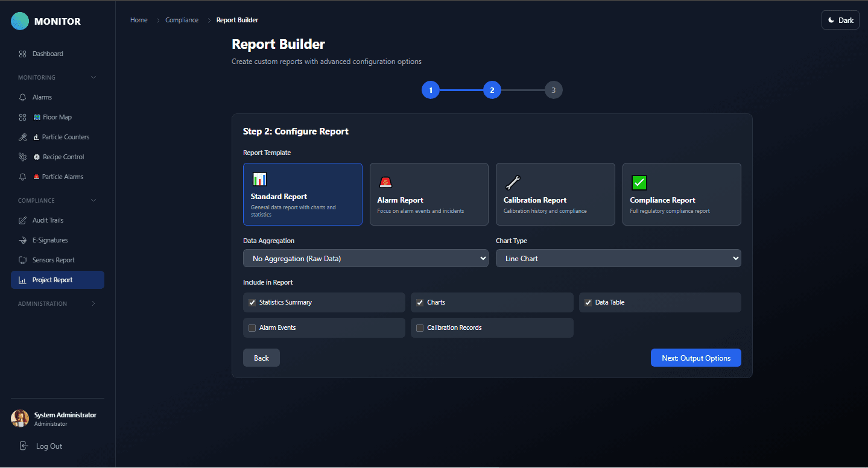Screen dimensions: 868x468
Task: Select the Standard Report template card
Action: [303, 194]
